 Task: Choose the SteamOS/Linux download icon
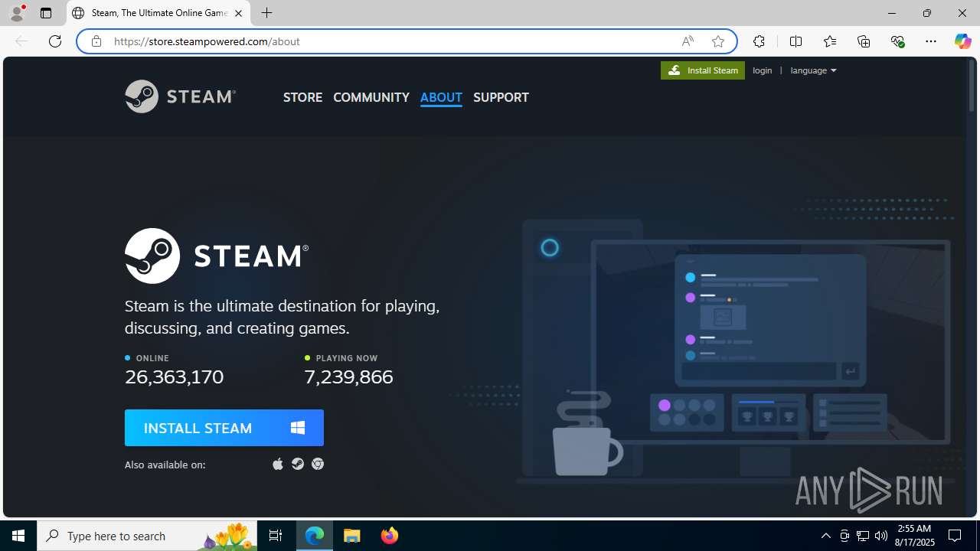298,464
